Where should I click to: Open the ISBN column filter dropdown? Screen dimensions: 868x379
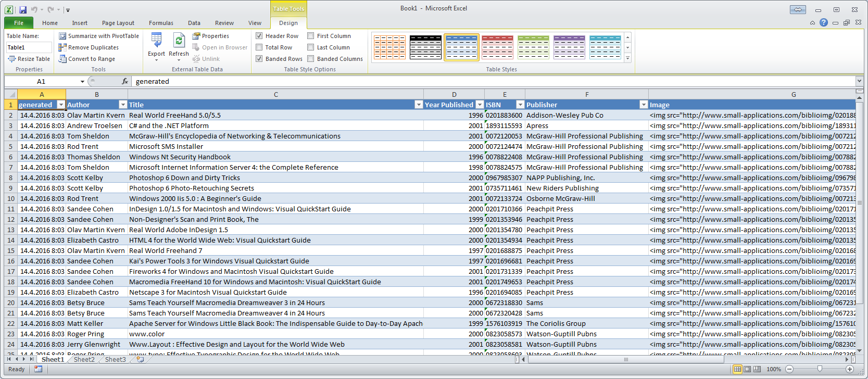(x=520, y=105)
